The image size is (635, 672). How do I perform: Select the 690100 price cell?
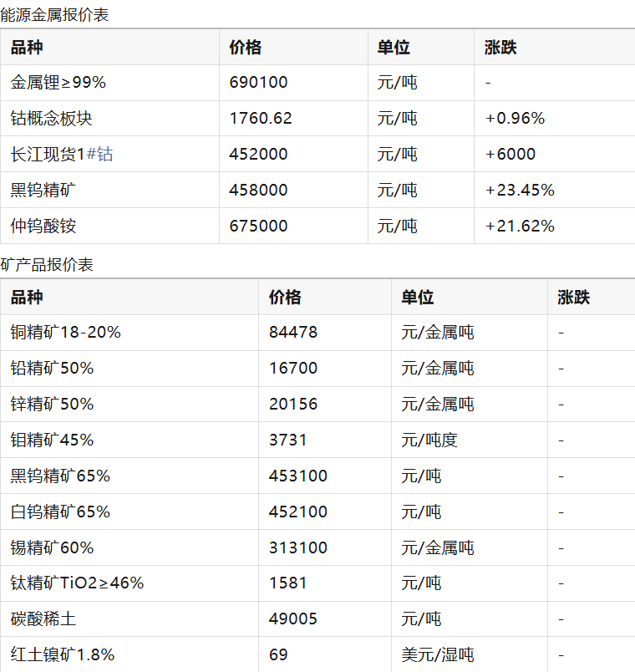258,83
